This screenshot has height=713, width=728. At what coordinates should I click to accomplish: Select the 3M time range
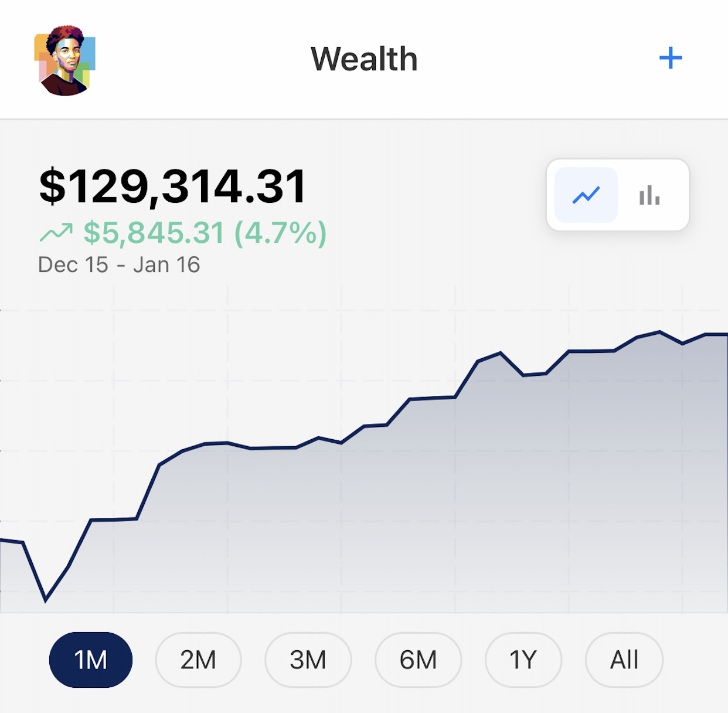(x=308, y=660)
